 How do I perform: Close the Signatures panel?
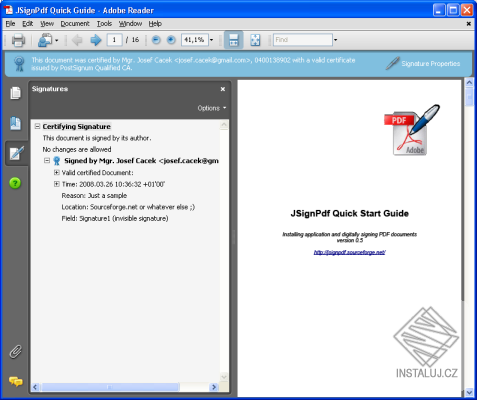point(223,89)
